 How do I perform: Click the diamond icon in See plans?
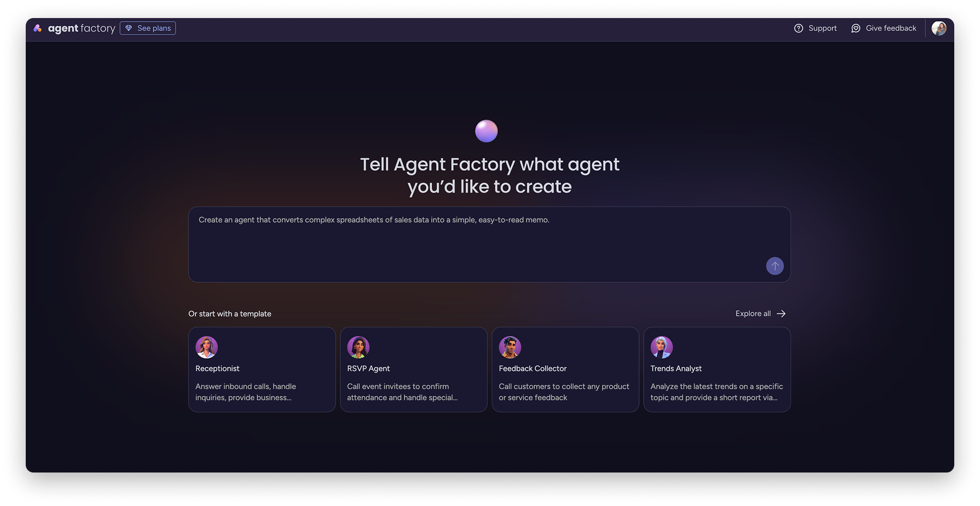pos(129,28)
